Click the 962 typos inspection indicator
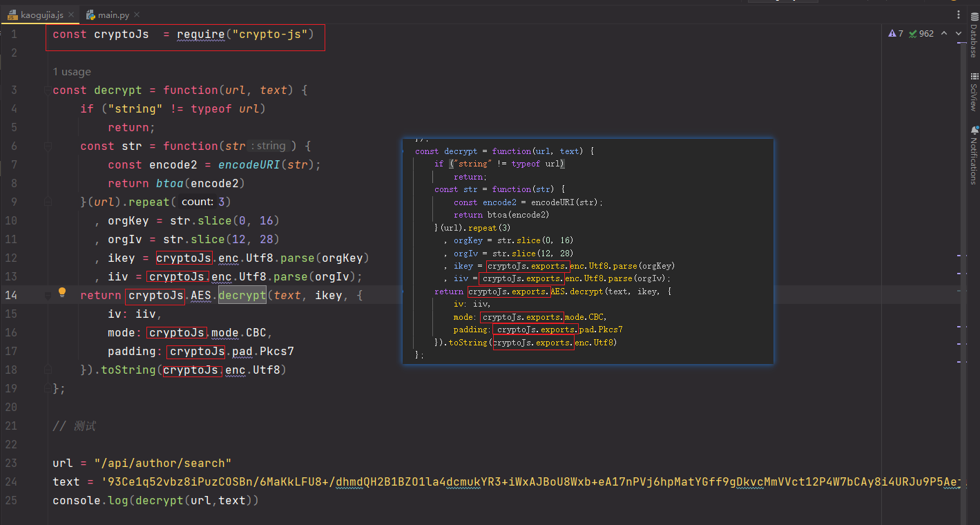This screenshot has width=980, height=525. pyautogui.click(x=921, y=33)
